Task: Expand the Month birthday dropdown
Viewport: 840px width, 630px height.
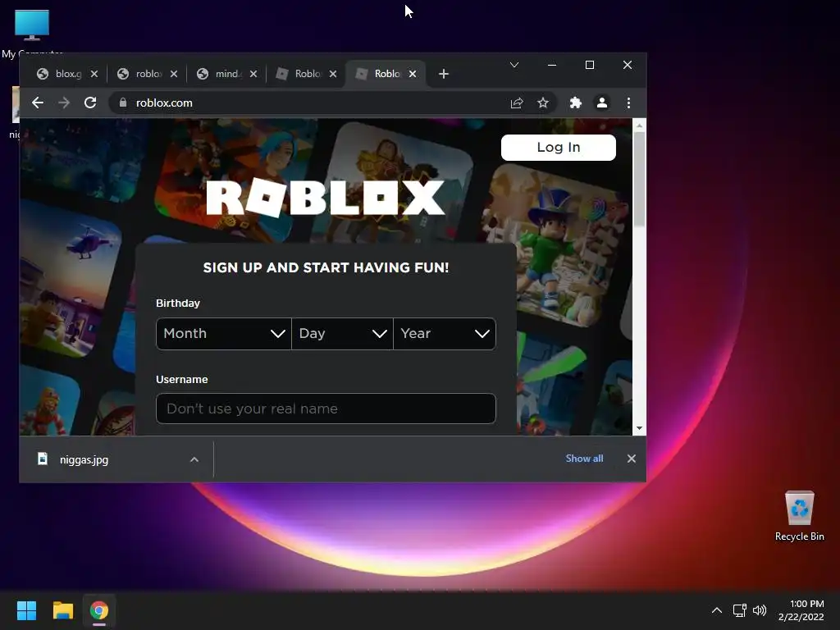Action: pos(223,334)
